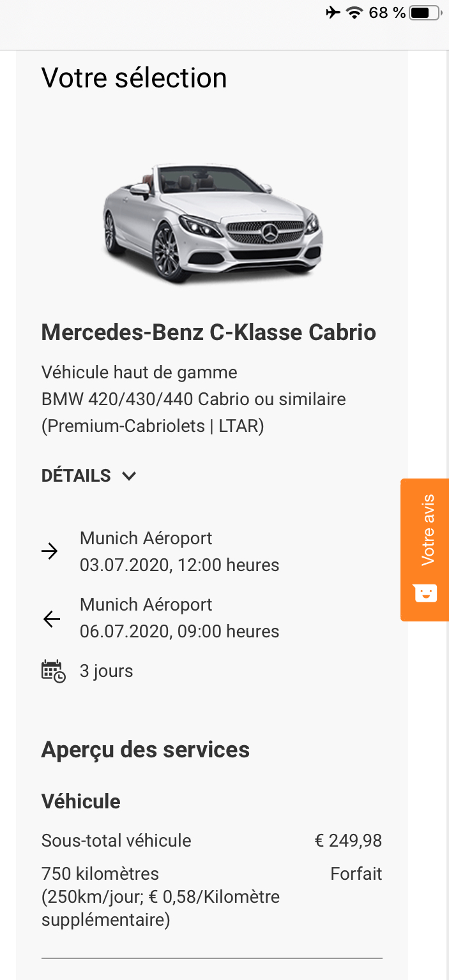Screen dimensions: 449x980
Task: Tap the return date 06.07.2020, 09:00
Action: point(179,632)
